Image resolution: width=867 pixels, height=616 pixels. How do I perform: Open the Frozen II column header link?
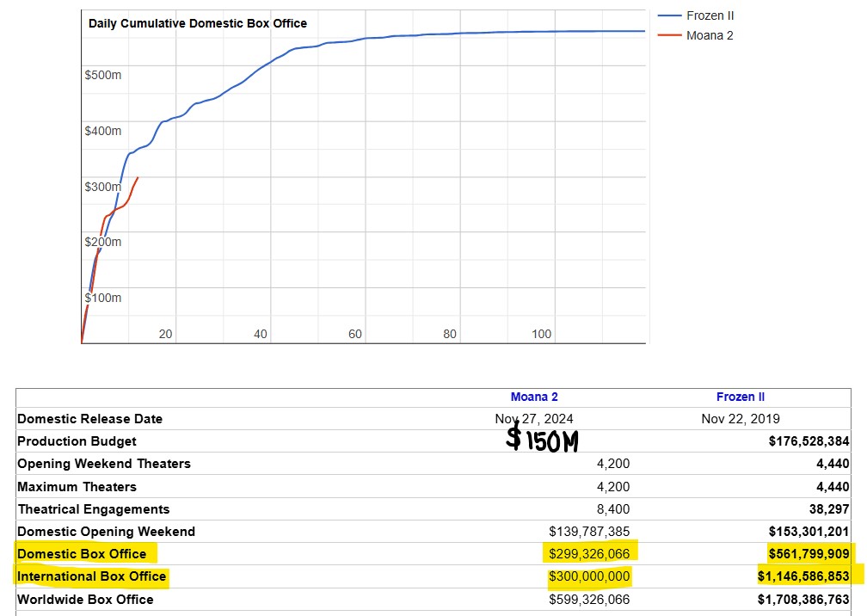click(740, 397)
